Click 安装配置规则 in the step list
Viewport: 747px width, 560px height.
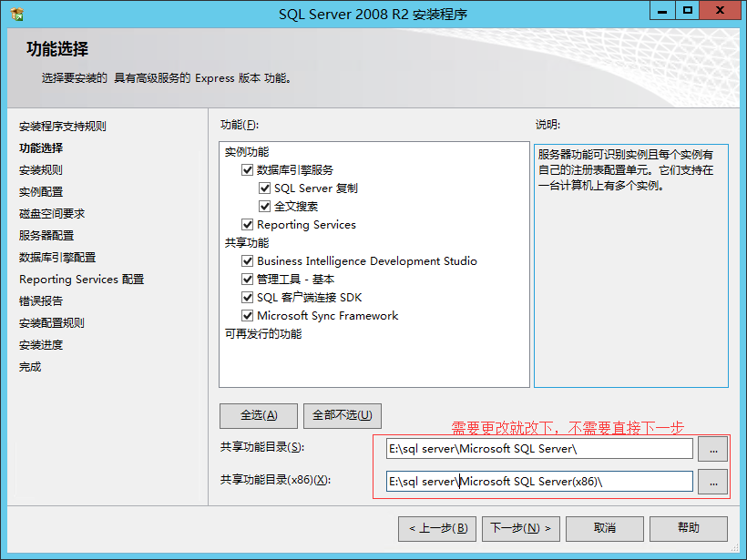pos(51,323)
